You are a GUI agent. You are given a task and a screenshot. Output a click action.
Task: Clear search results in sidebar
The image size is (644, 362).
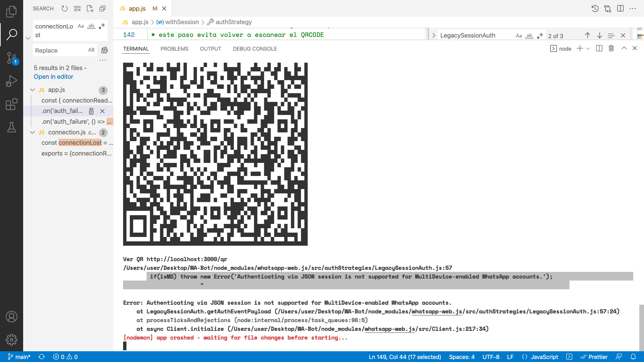(x=77, y=9)
